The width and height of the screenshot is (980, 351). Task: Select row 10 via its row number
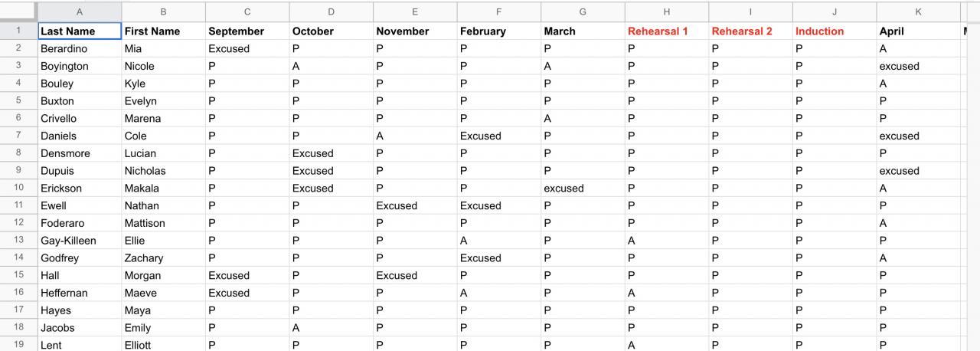point(18,188)
